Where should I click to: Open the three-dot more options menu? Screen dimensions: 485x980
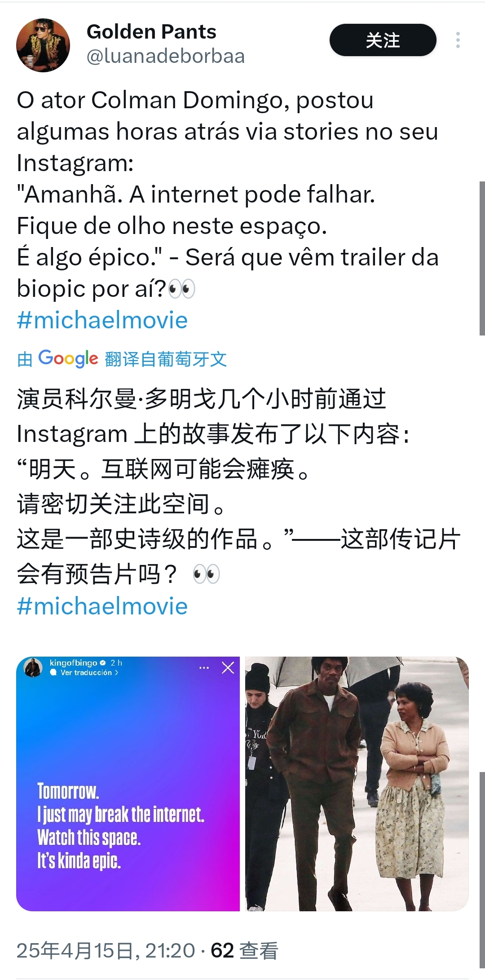[458, 40]
